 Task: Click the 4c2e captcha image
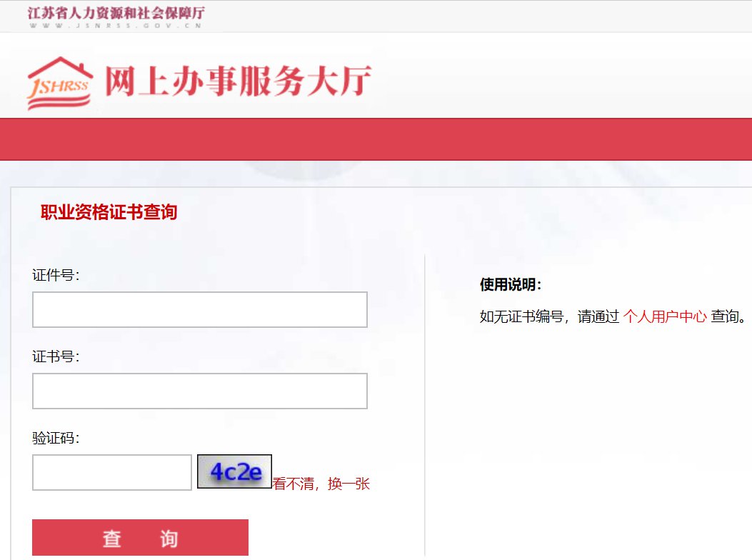[x=234, y=471]
